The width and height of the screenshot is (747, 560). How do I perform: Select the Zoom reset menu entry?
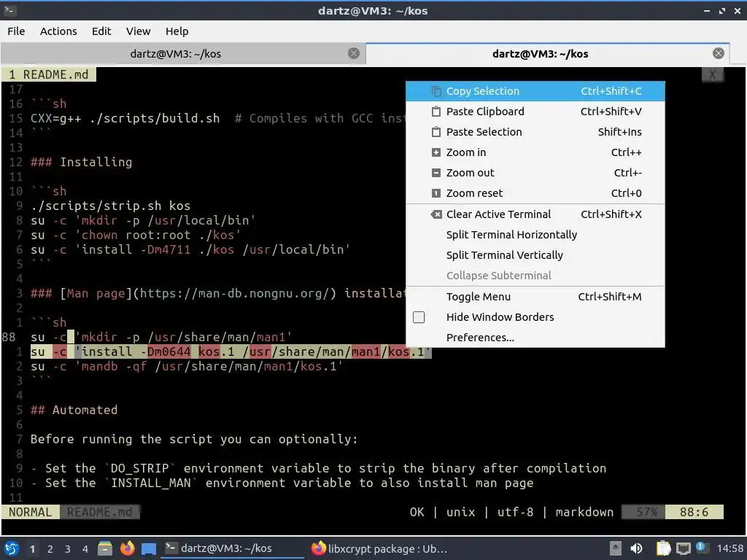(535, 193)
